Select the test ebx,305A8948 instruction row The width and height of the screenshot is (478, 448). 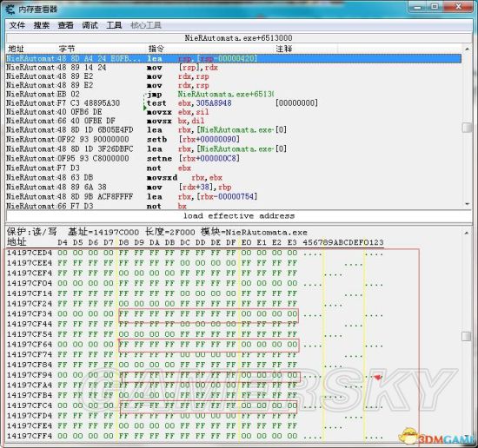(234, 103)
